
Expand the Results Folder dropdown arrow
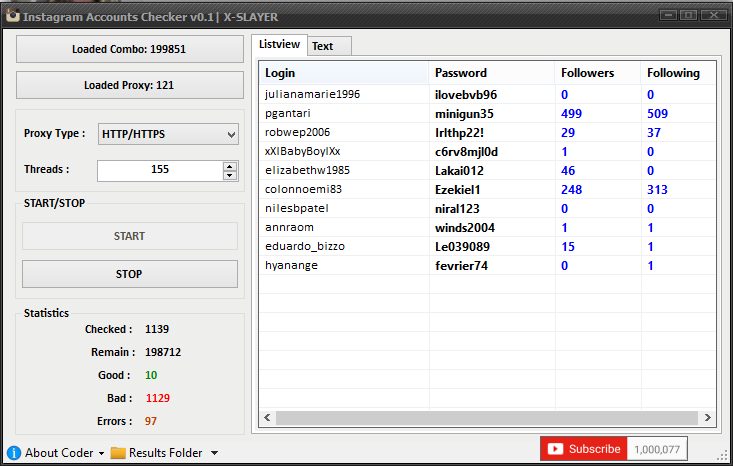(214, 453)
